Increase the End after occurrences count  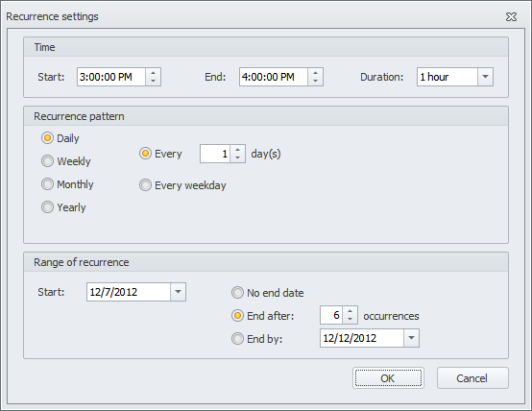(x=350, y=311)
